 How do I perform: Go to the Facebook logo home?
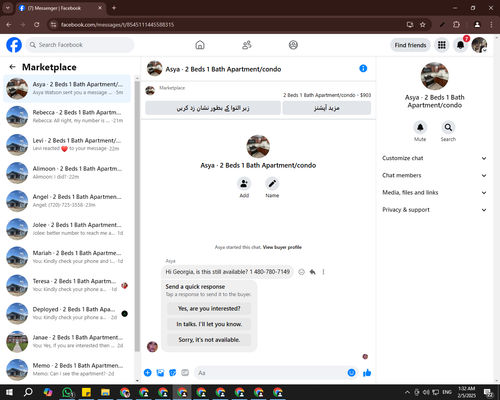point(14,45)
